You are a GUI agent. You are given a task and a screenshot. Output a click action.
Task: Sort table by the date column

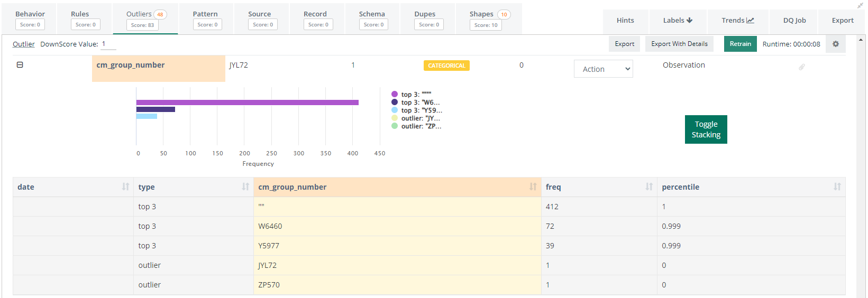[125, 187]
